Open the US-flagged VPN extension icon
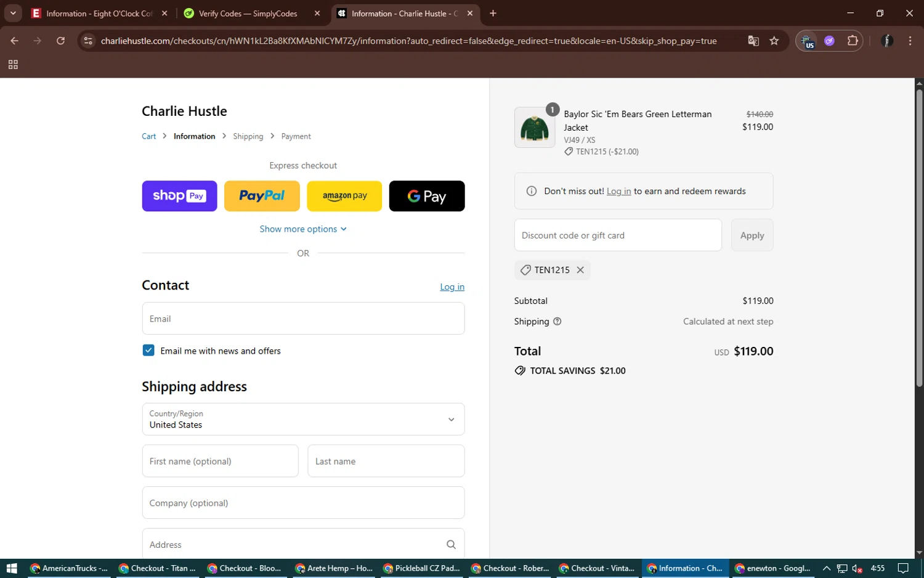The image size is (924, 578). click(808, 41)
